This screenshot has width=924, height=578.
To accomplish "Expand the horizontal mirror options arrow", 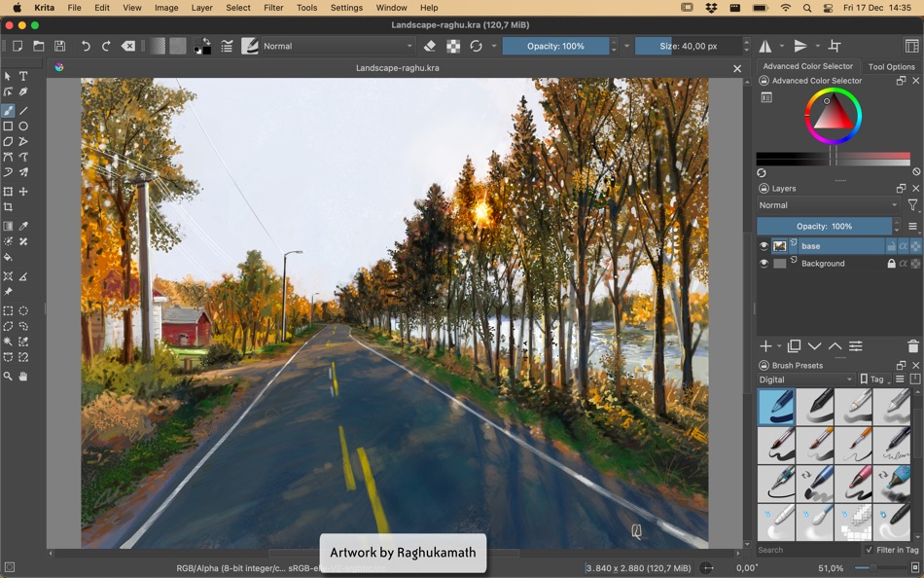I will pos(782,46).
